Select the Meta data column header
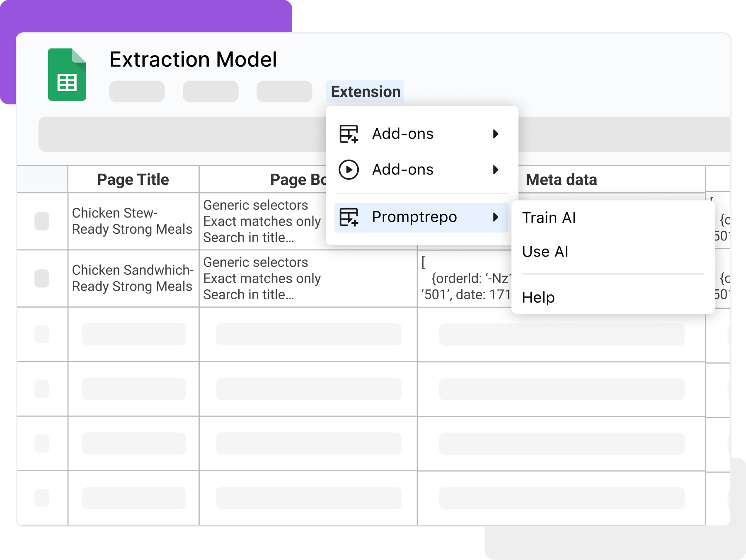This screenshot has width=746, height=560. (x=561, y=179)
